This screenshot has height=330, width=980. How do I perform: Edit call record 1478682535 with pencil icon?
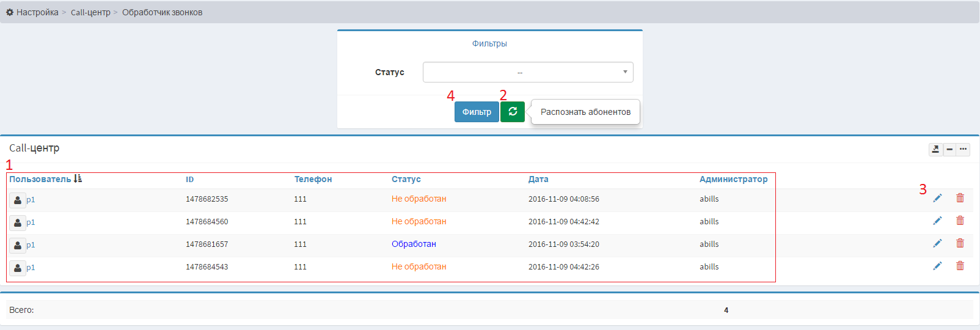pyautogui.click(x=937, y=198)
